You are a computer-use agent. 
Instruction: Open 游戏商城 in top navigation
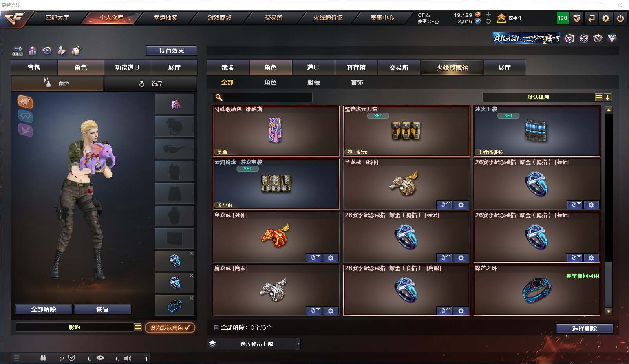pyautogui.click(x=219, y=18)
